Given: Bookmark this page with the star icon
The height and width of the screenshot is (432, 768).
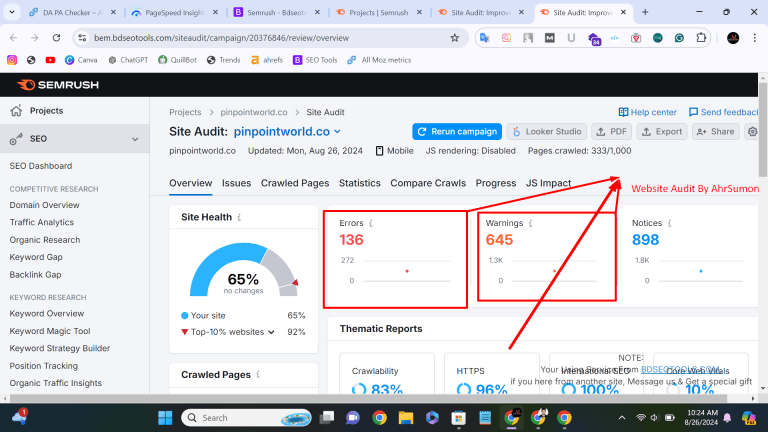Looking at the screenshot, I should pos(455,38).
